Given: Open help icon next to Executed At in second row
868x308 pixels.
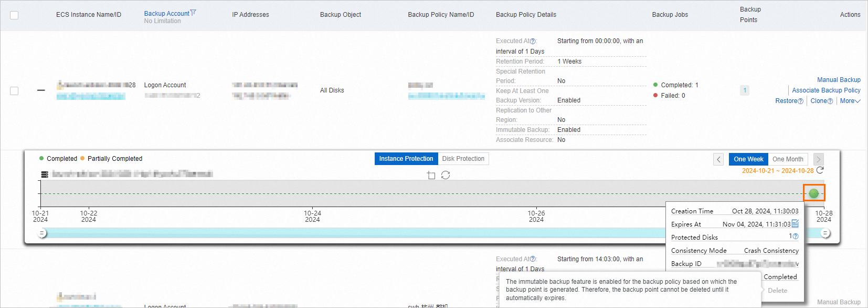Looking at the screenshot, I should click(x=533, y=259).
